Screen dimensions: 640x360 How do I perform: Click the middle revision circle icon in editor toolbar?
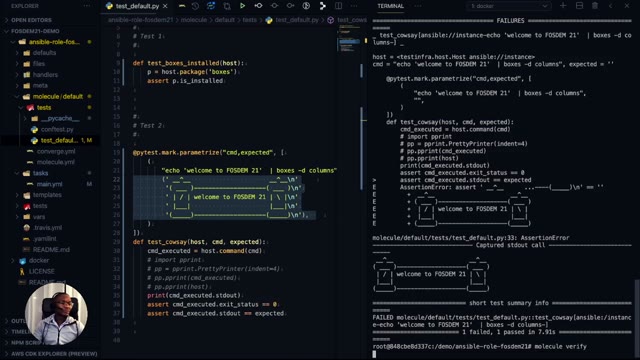(x=274, y=6)
